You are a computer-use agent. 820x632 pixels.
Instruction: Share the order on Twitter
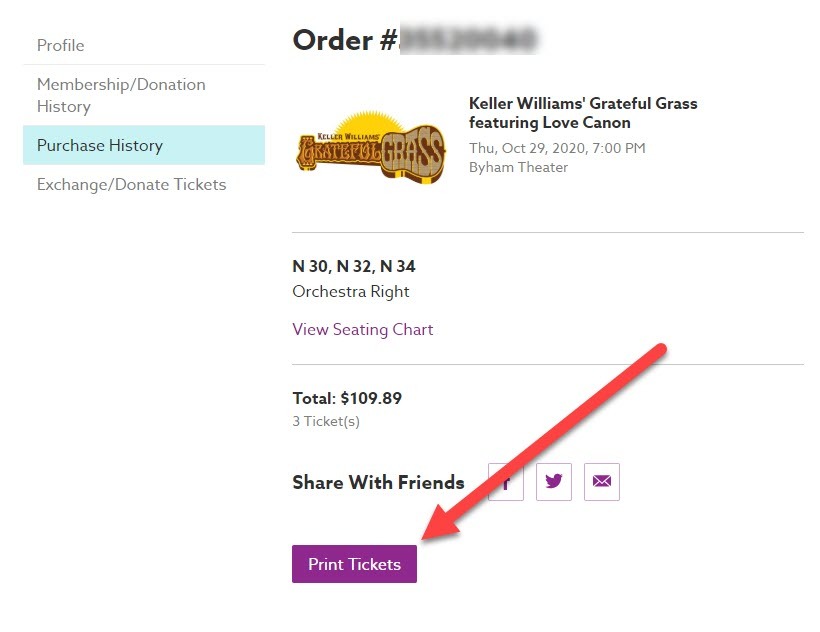(554, 482)
